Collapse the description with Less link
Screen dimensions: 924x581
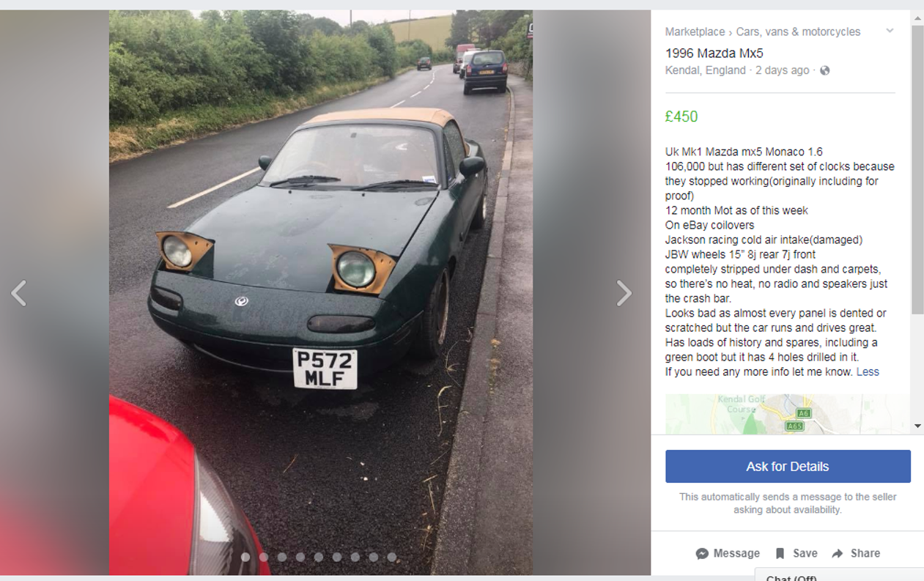[868, 371]
